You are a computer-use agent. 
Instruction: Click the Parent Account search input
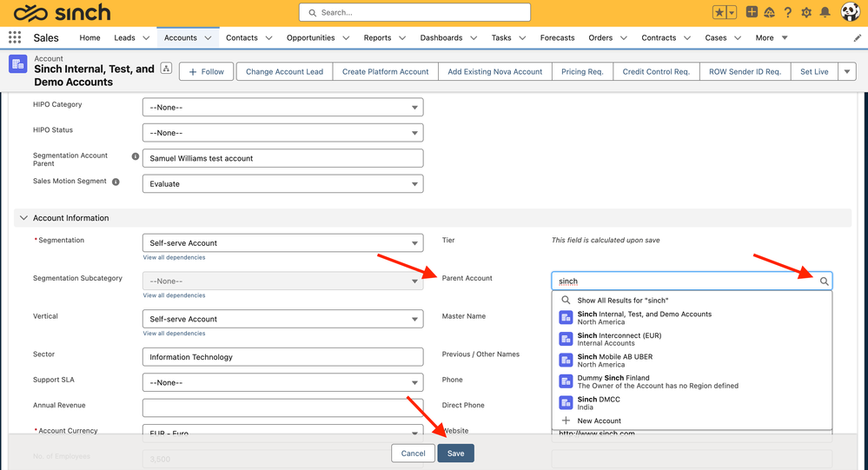coord(692,281)
